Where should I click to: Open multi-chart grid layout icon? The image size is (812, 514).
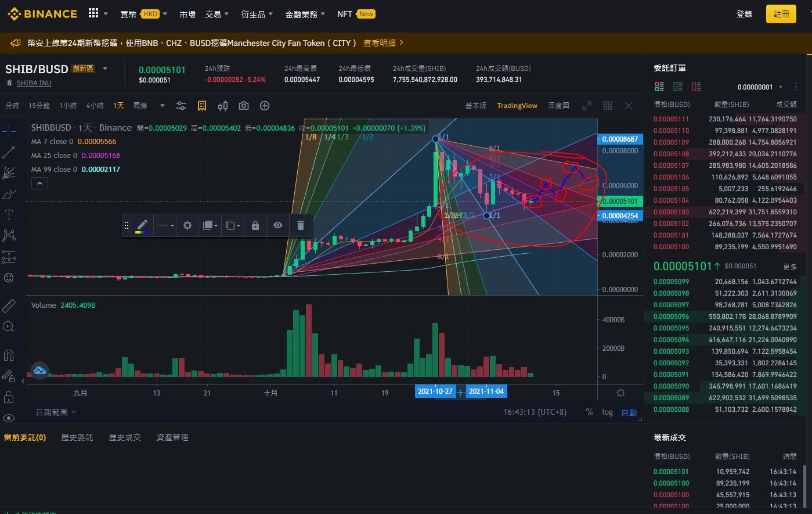(608, 106)
